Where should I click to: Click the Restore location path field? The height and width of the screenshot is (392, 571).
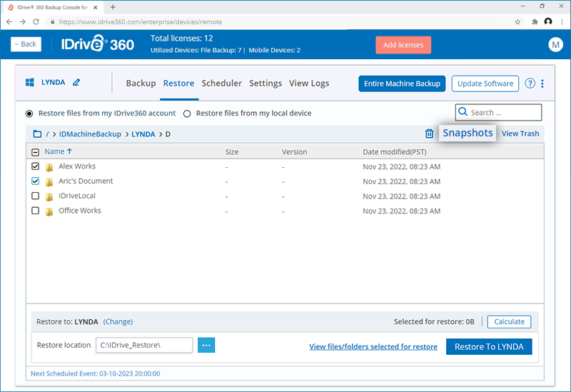click(x=144, y=345)
